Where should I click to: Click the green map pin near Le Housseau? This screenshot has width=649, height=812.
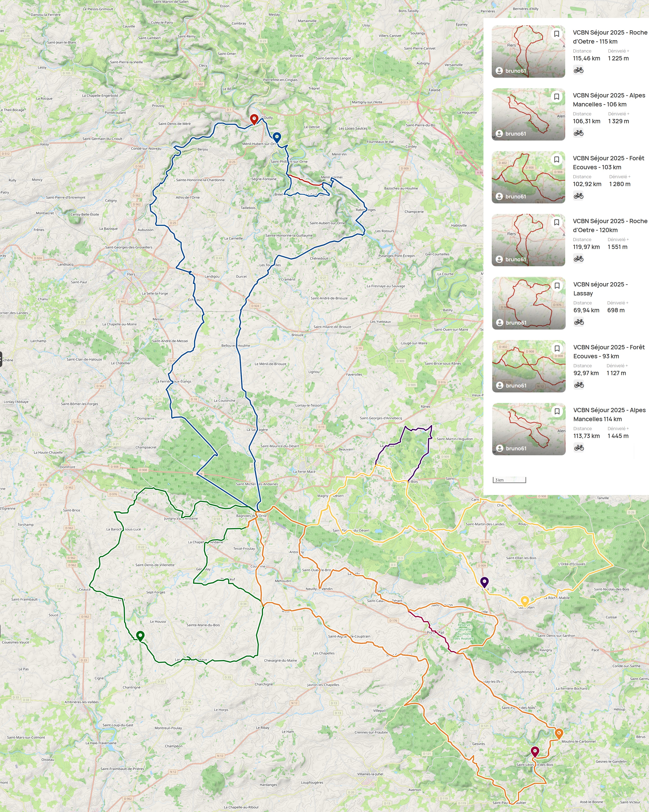(x=140, y=636)
